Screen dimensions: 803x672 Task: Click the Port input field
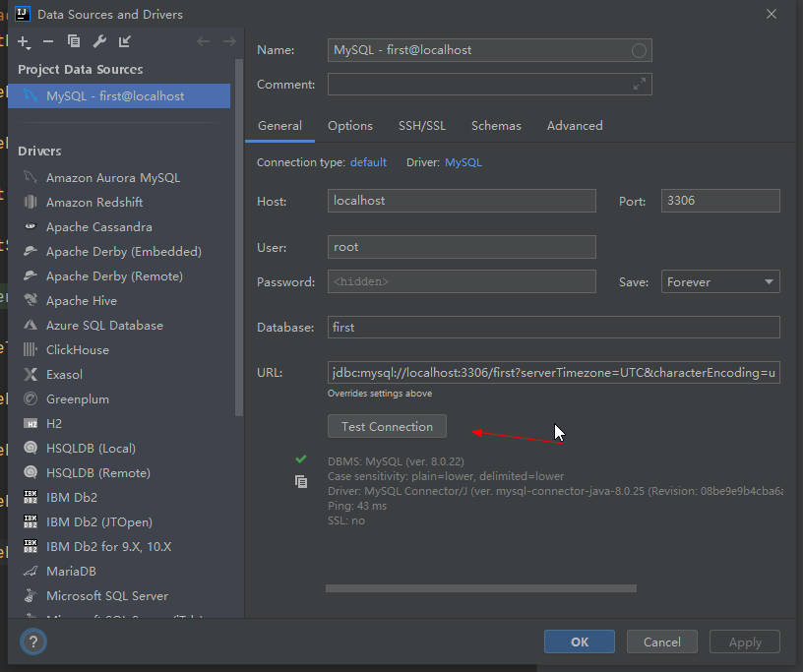tap(720, 201)
